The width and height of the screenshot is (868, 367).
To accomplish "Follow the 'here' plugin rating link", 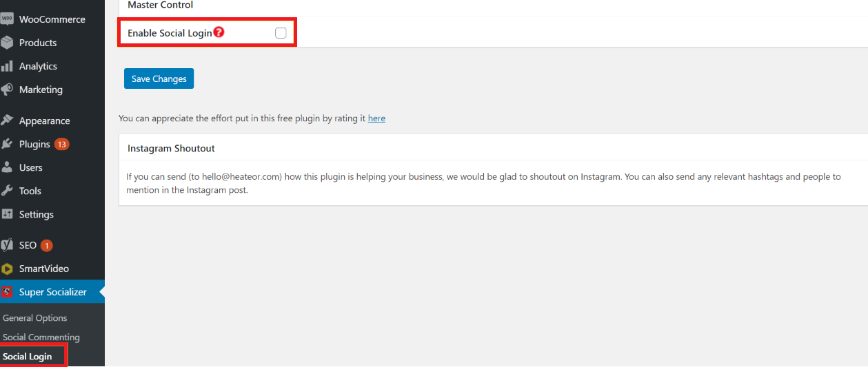I will 376,118.
